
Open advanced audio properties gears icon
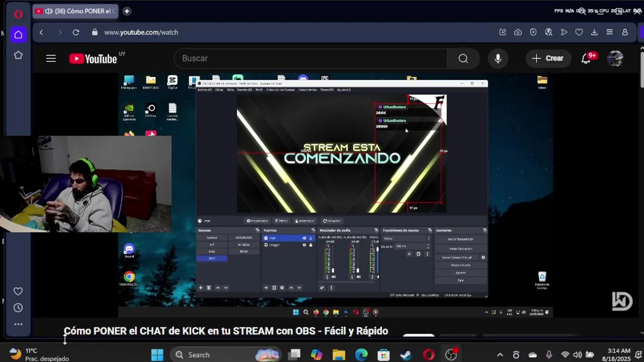pyautogui.click(x=322, y=288)
